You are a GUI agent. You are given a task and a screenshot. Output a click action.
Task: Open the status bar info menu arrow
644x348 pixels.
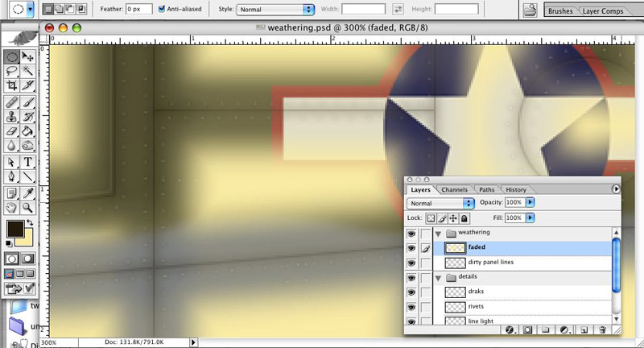click(193, 342)
